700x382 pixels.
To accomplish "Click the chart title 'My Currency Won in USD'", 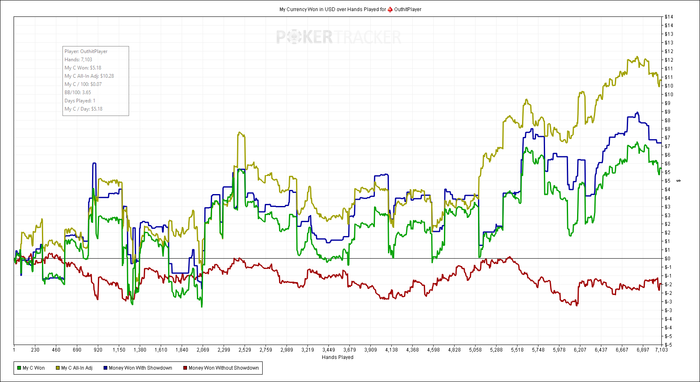I will tap(307, 9).
